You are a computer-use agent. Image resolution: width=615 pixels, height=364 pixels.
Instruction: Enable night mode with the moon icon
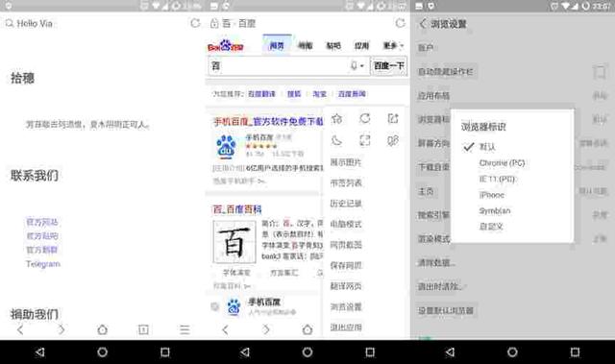337,140
